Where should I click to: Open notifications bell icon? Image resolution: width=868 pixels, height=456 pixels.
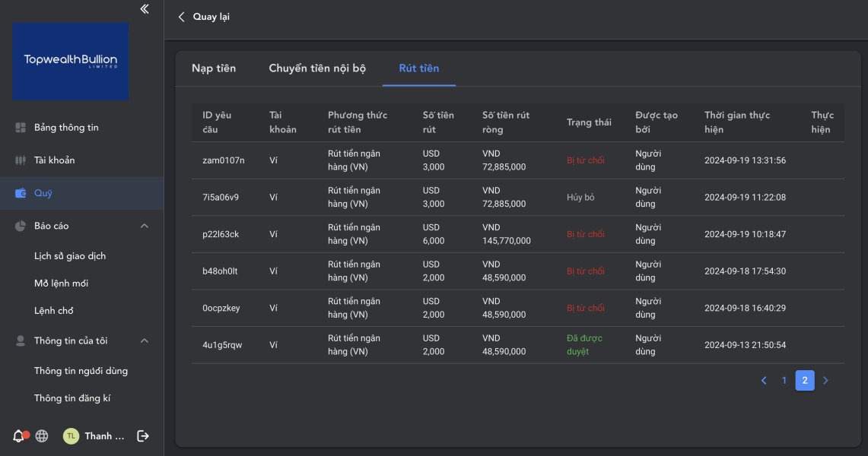click(x=19, y=436)
